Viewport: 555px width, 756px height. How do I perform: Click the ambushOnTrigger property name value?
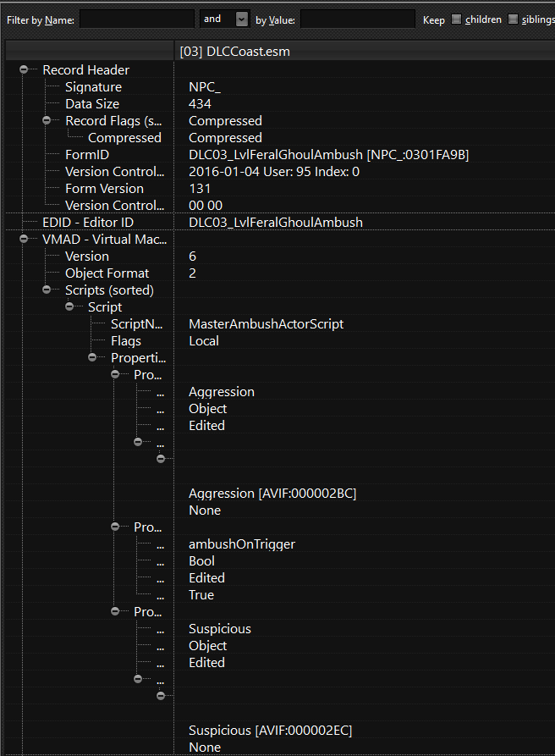coord(242,544)
